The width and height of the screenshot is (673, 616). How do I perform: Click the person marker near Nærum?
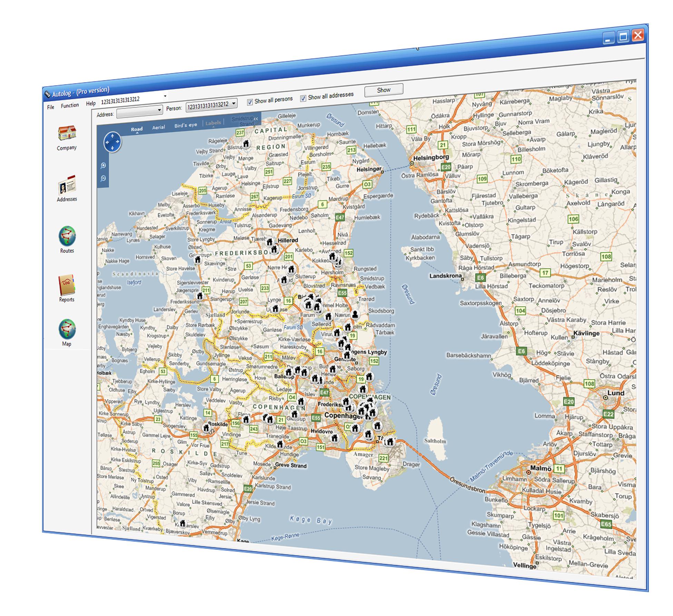(355, 314)
